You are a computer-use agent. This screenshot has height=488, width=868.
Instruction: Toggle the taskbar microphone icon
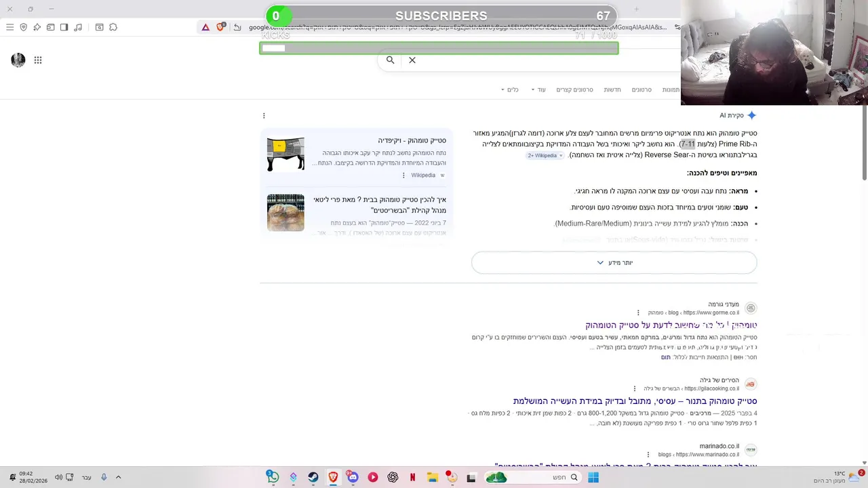tap(104, 477)
